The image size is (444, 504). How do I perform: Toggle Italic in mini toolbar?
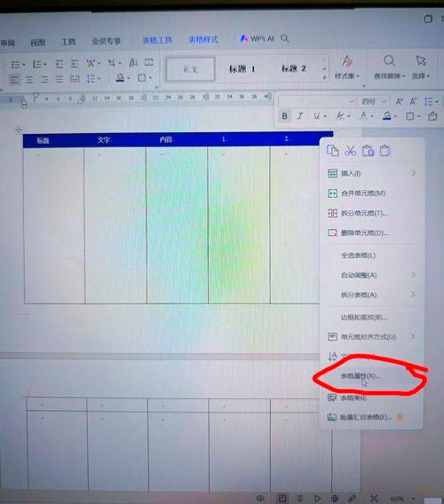coord(300,116)
